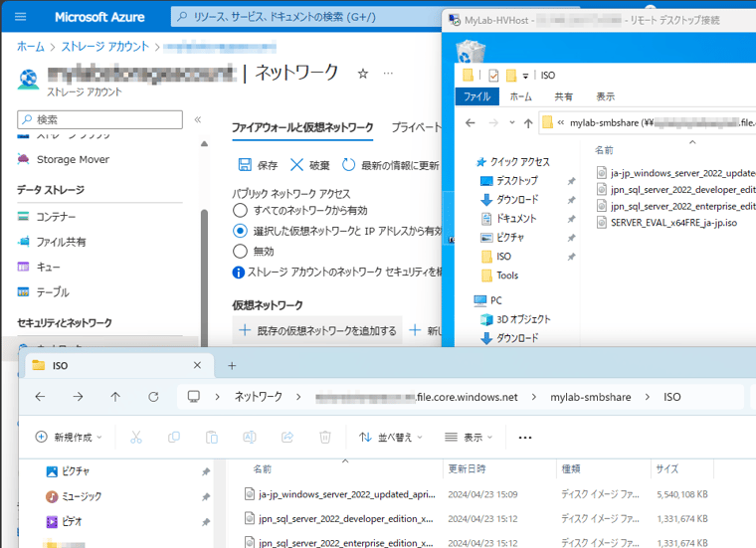The width and height of the screenshot is (756, 548).
Task: Go to ストレージ アカウント breadcrumb link
Action: (105, 47)
